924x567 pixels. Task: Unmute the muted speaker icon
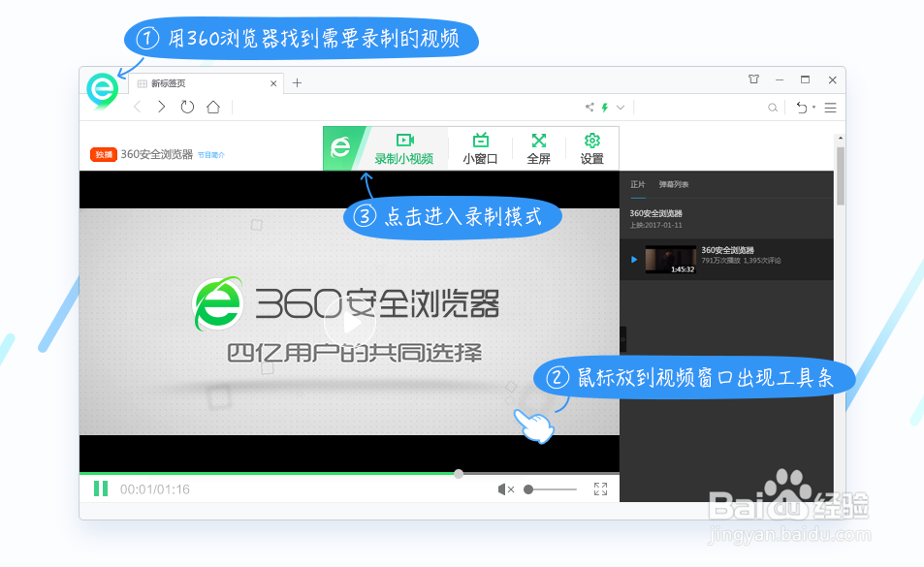point(505,489)
